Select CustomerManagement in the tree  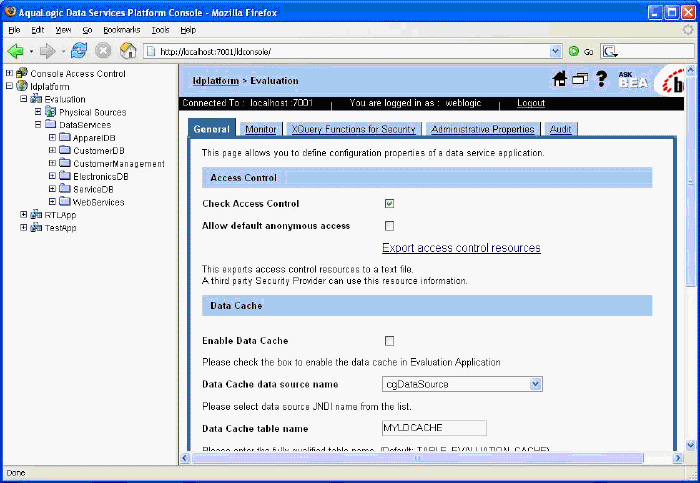pos(119,163)
